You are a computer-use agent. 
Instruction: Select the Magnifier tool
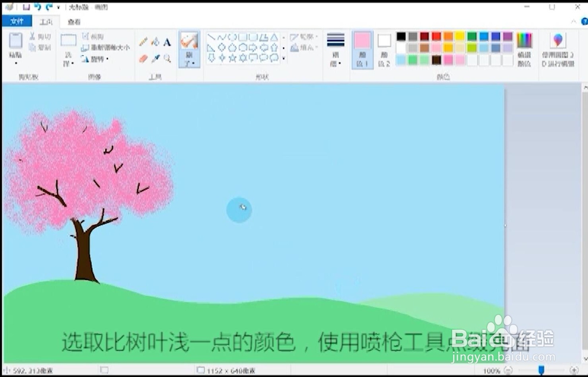(x=166, y=56)
